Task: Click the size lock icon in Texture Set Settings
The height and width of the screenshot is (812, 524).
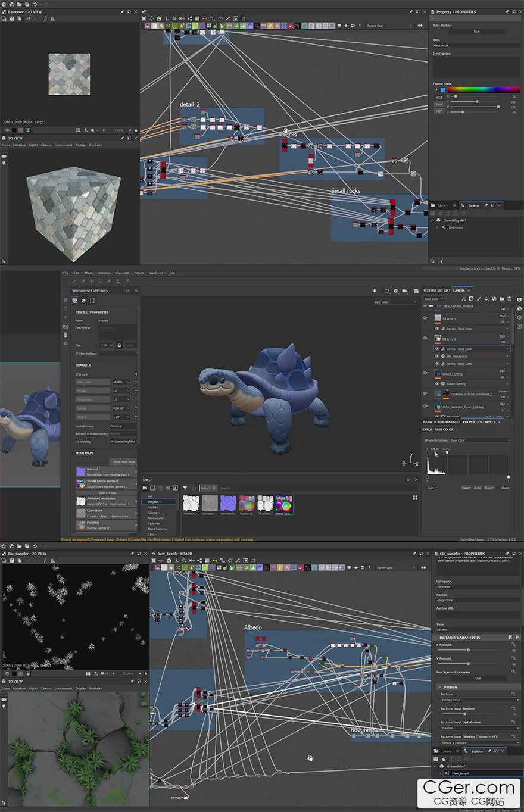Action: tap(119, 345)
